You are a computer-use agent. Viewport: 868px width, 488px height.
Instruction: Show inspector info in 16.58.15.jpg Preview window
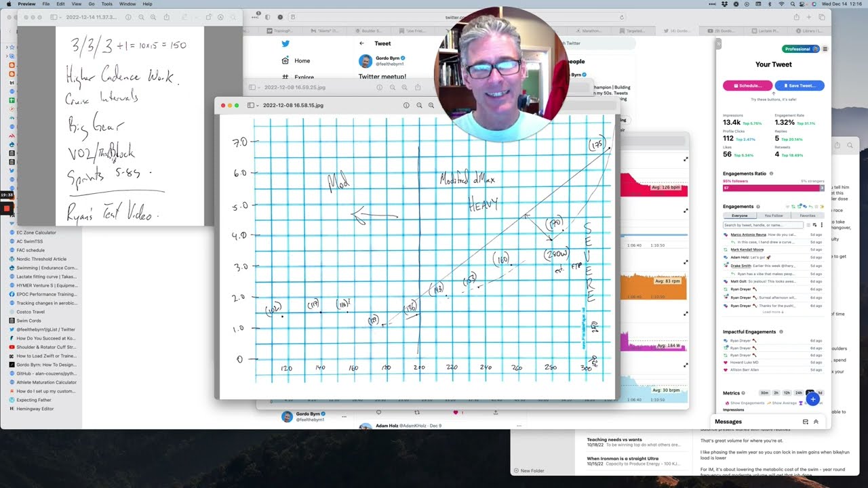pyautogui.click(x=406, y=105)
